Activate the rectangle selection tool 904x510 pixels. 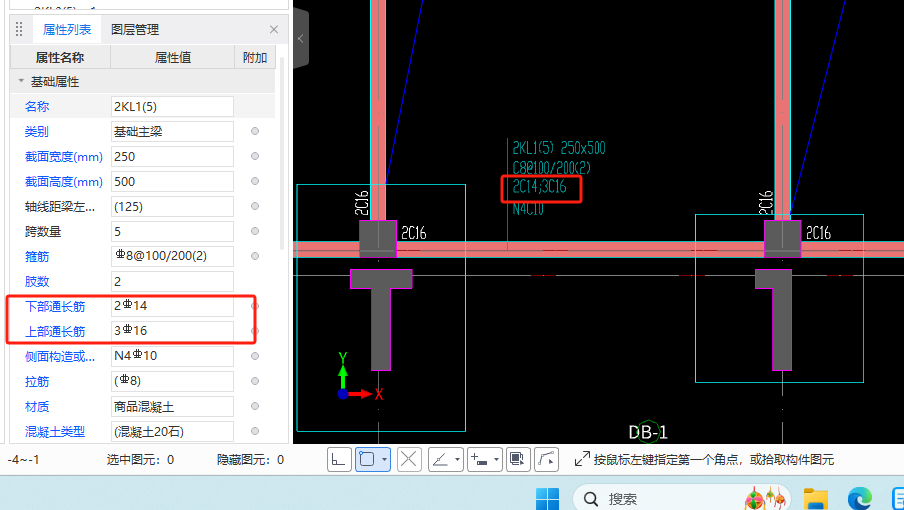coord(367,459)
